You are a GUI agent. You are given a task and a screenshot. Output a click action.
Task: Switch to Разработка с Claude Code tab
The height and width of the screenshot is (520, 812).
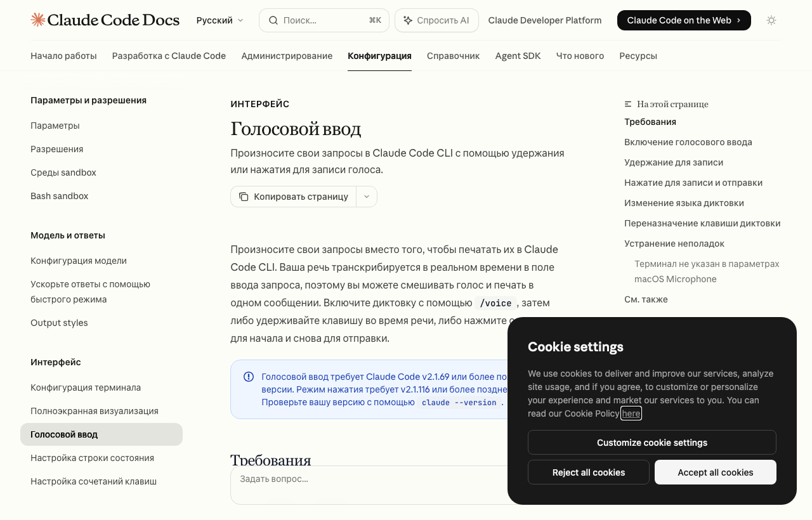[169, 56]
